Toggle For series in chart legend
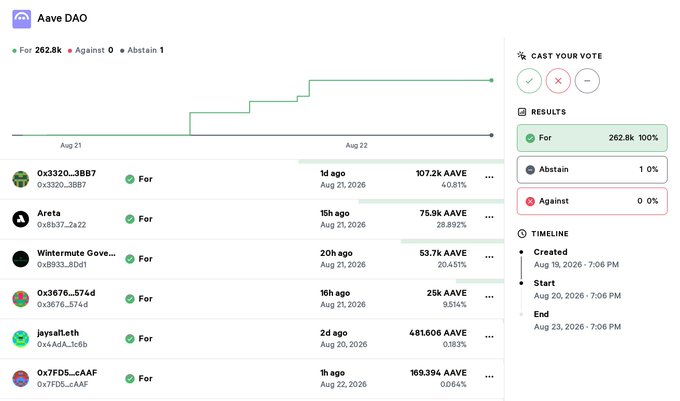The height and width of the screenshot is (401, 680). [x=37, y=50]
